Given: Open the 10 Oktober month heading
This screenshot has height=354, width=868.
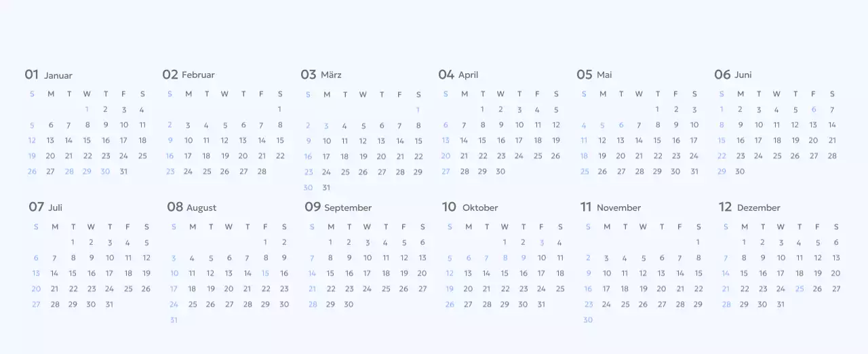Looking at the screenshot, I should pyautogui.click(x=470, y=207).
